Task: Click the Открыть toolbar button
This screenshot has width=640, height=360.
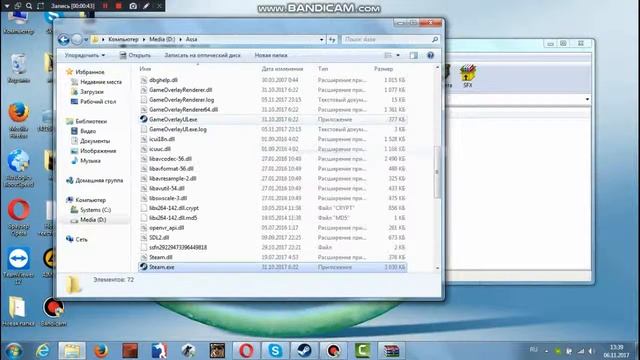Action: (x=135, y=55)
